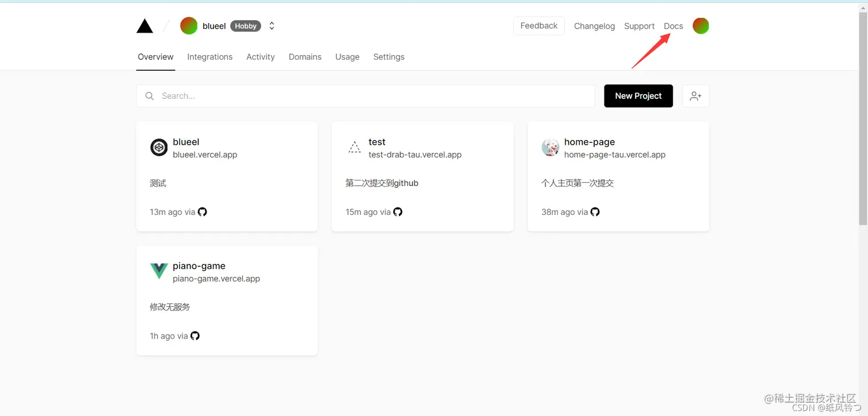The image size is (868, 416).
Task: Click the search magnifier icon
Action: [x=149, y=96]
